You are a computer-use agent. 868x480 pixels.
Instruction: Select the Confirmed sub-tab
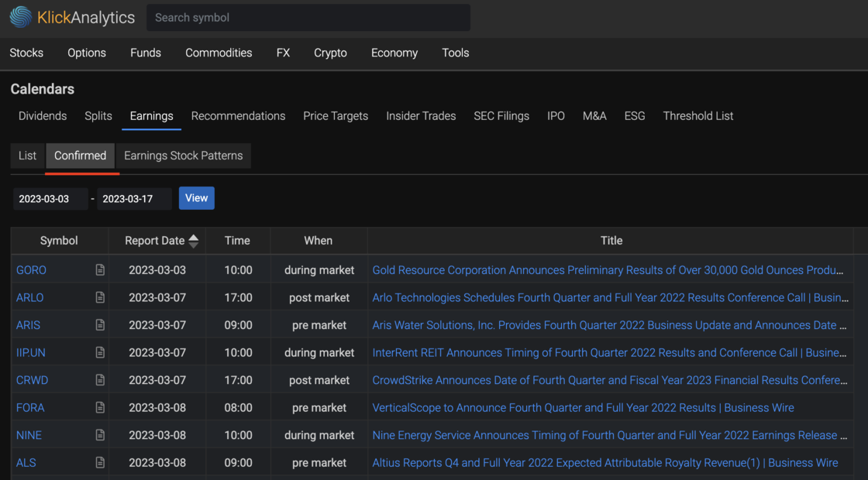pyautogui.click(x=81, y=156)
